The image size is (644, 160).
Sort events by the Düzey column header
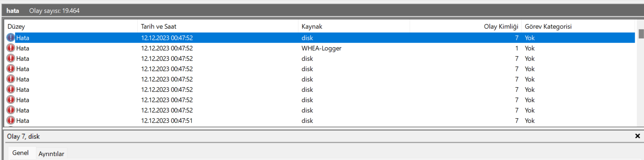(x=16, y=26)
